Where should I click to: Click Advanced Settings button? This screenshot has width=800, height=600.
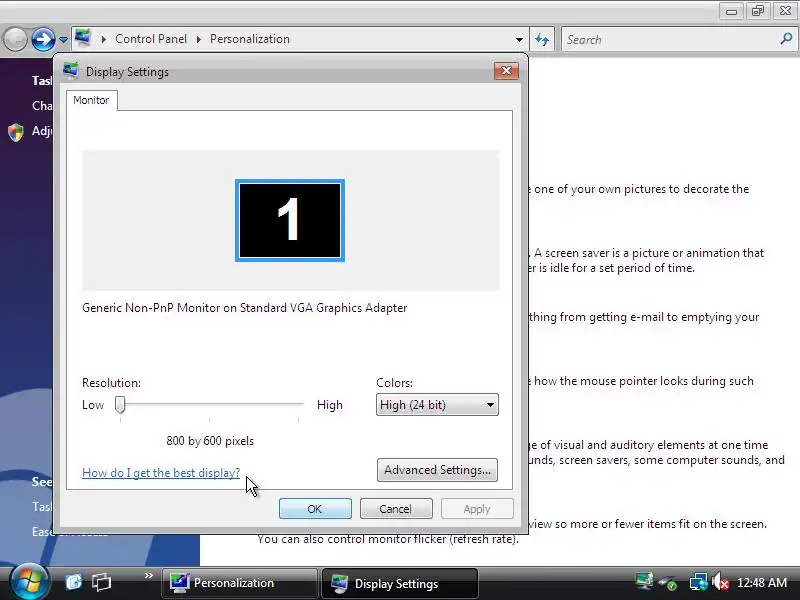pos(437,470)
